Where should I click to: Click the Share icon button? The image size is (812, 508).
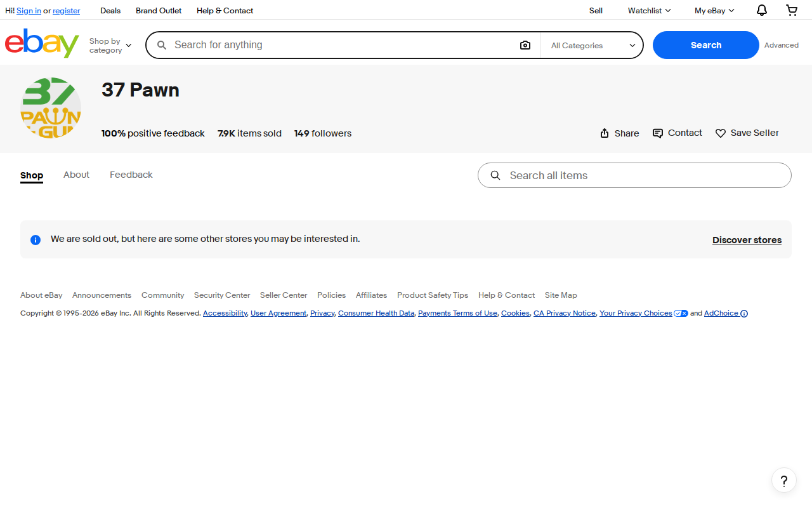[619, 133]
